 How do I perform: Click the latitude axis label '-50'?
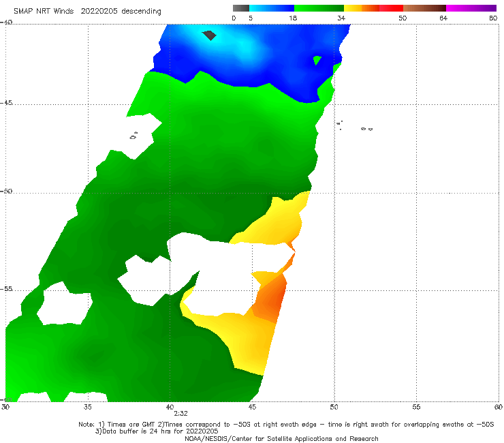tap(6, 191)
